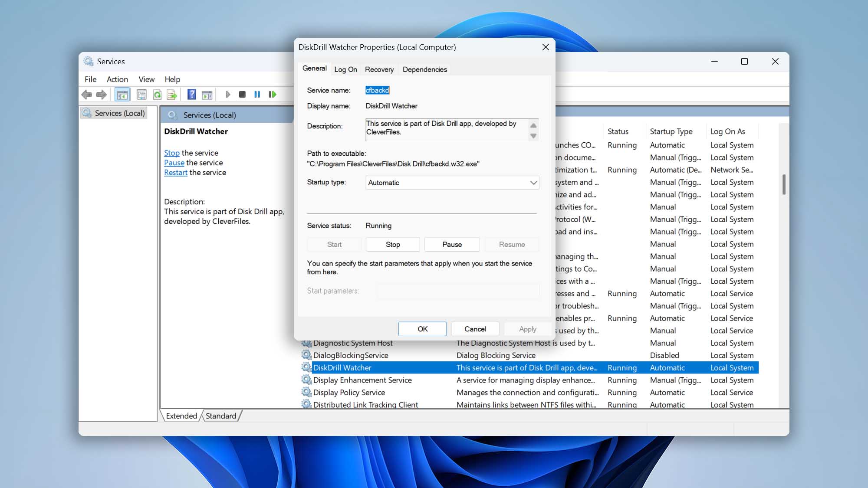Viewport: 868px width, 488px height.
Task: Click the Log On As column header
Action: pos(733,131)
